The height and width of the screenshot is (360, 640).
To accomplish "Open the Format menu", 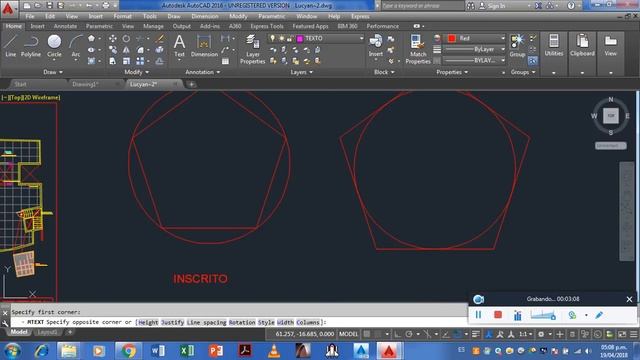I will pyautogui.click(x=122, y=16).
